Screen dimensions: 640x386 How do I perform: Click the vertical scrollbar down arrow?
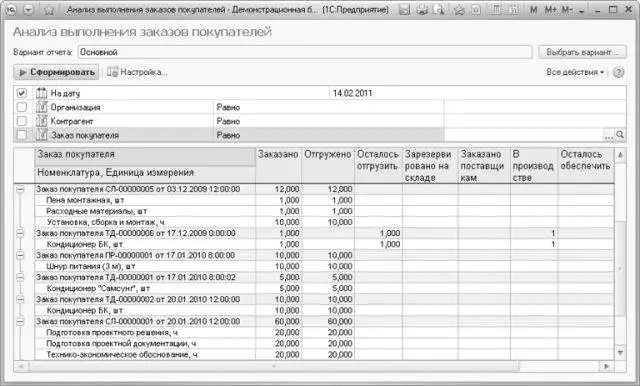(620, 353)
